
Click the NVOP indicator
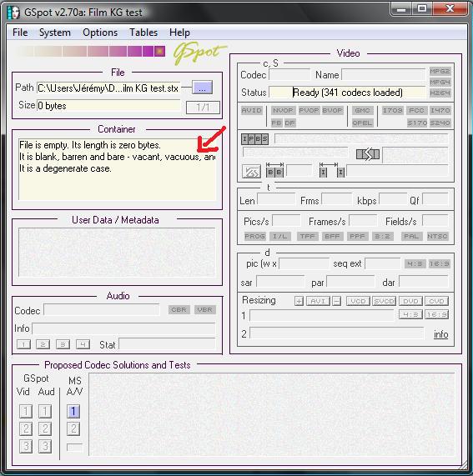pyautogui.click(x=283, y=110)
